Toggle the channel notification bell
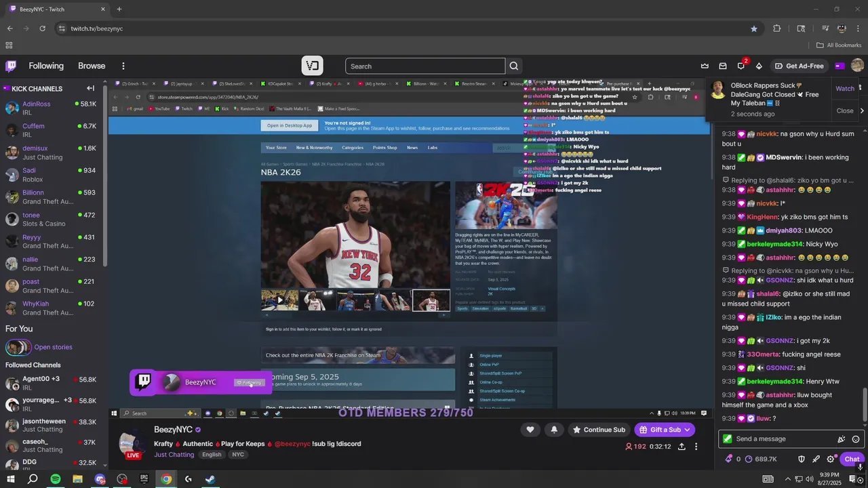This screenshot has width=868, height=488. point(554,430)
